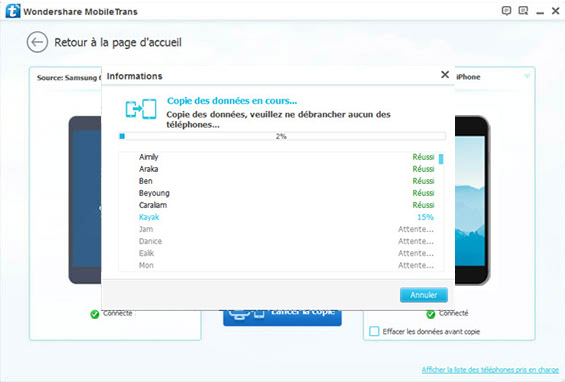Close the Informations dialog
Viewport: 565px width, 382px height.
click(x=445, y=75)
